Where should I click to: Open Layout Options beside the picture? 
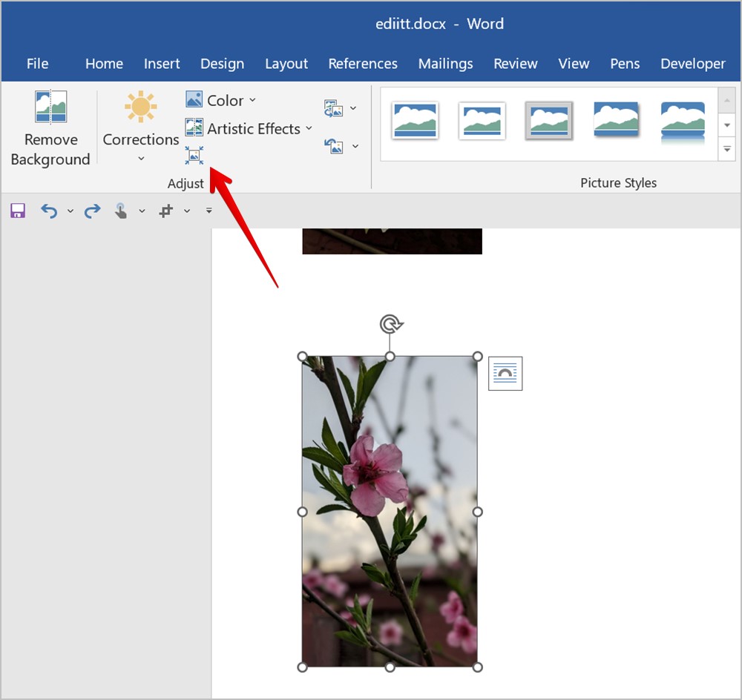505,373
